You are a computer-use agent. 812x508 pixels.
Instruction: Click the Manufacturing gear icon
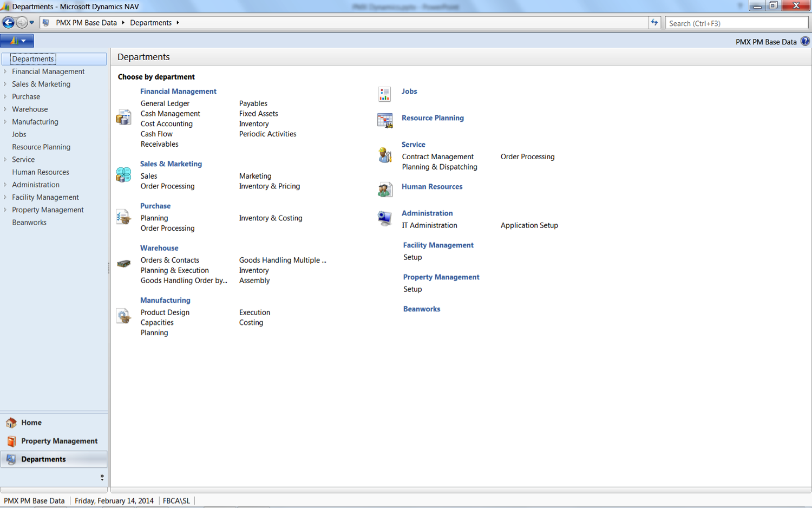(123, 316)
